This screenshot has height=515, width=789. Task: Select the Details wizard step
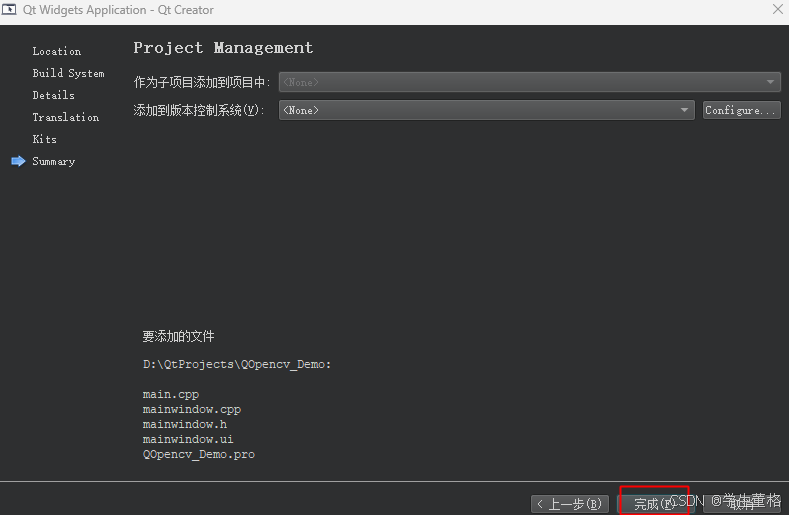pyautogui.click(x=53, y=95)
